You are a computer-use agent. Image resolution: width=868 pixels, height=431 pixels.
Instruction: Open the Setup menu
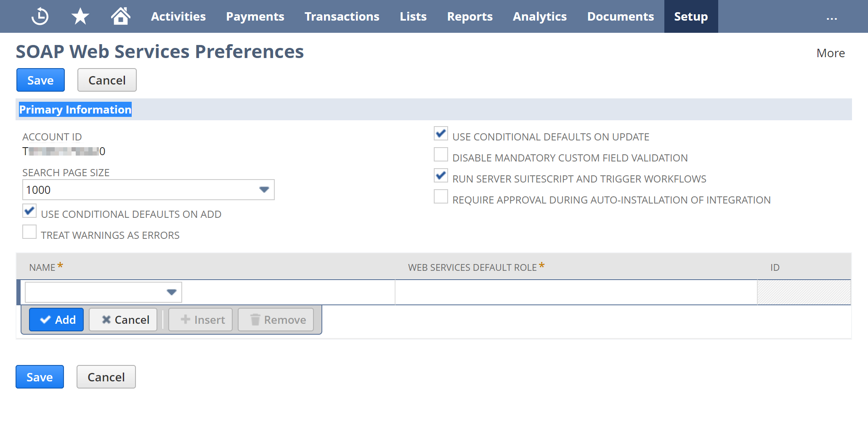coord(691,16)
